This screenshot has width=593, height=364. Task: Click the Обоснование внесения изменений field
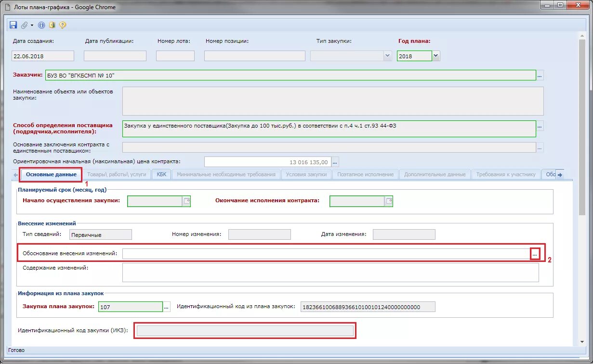coord(326,254)
